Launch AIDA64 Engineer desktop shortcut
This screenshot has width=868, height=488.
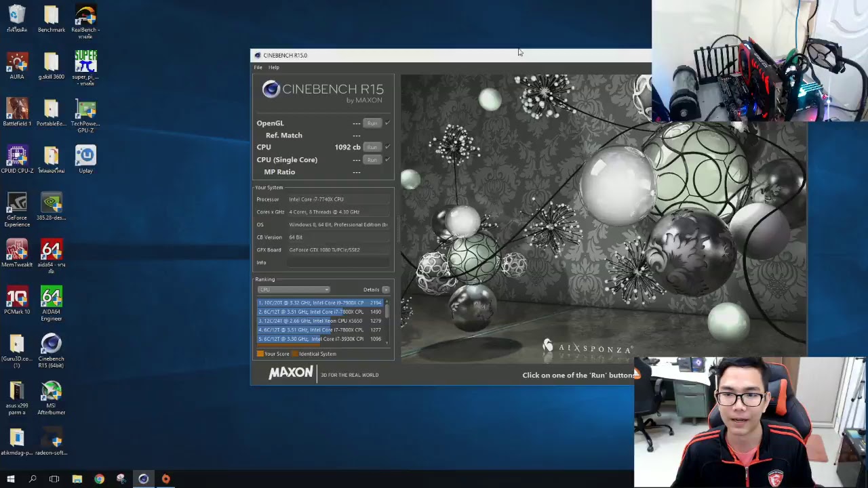(x=52, y=304)
